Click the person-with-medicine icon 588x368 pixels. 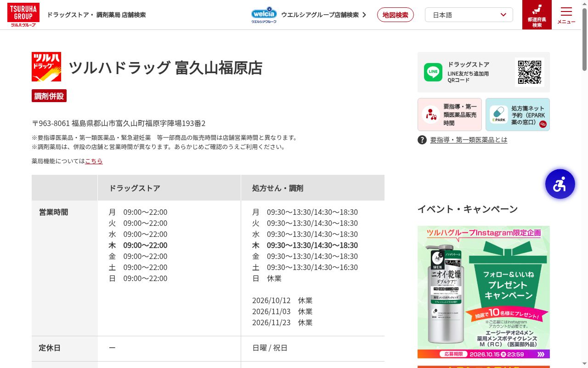(430, 115)
